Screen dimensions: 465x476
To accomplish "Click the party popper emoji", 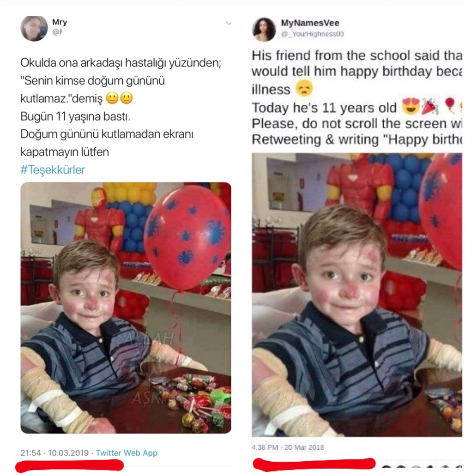I will pos(430,107).
